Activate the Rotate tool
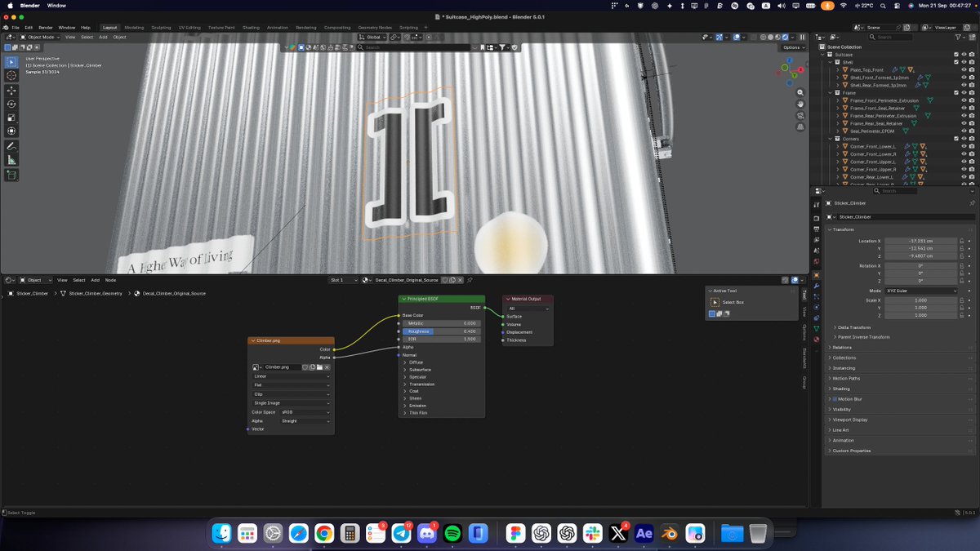 pos(11,104)
